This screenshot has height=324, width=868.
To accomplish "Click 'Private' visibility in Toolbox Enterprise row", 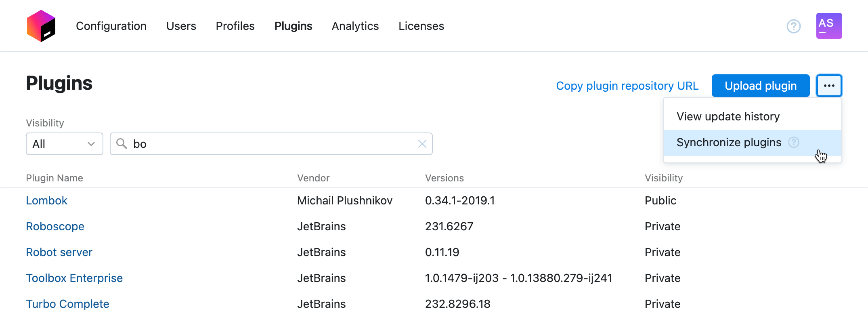I will [x=663, y=278].
